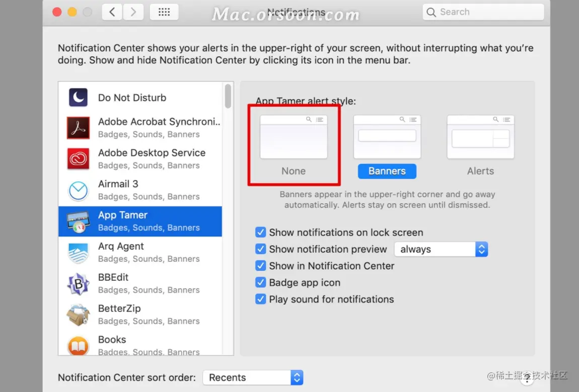This screenshot has width=579, height=392.
Task: Click the red close window button
Action: (57, 12)
